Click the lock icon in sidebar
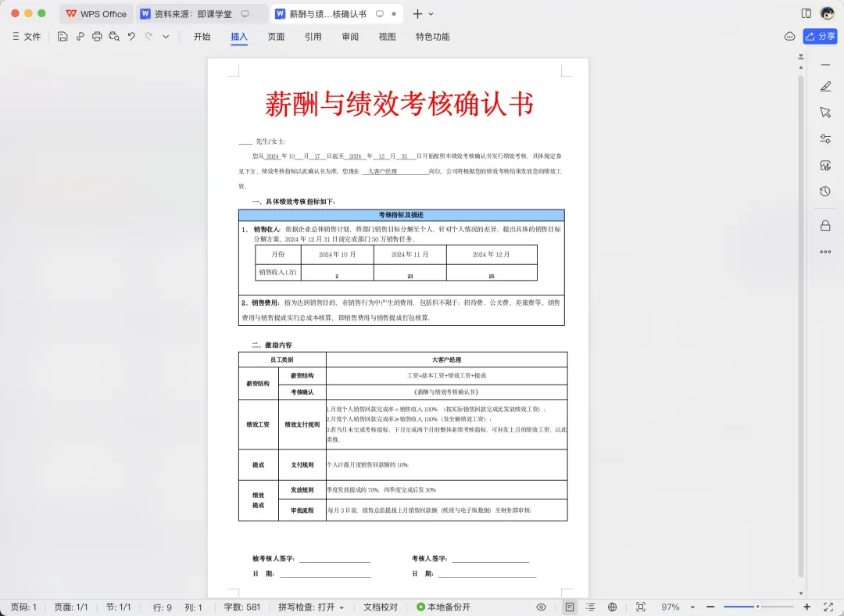The image size is (844, 616). coord(826,225)
